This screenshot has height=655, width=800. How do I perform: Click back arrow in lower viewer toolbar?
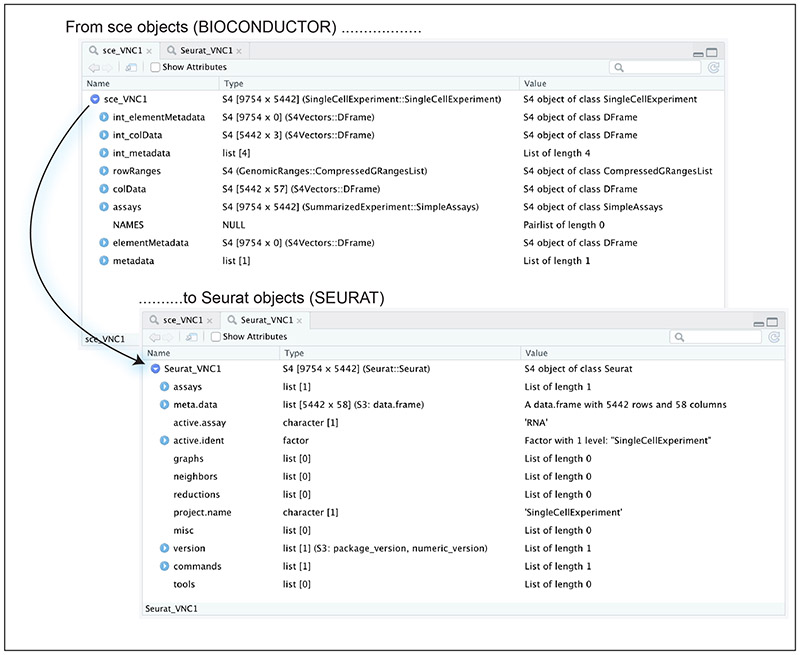pyautogui.click(x=154, y=337)
